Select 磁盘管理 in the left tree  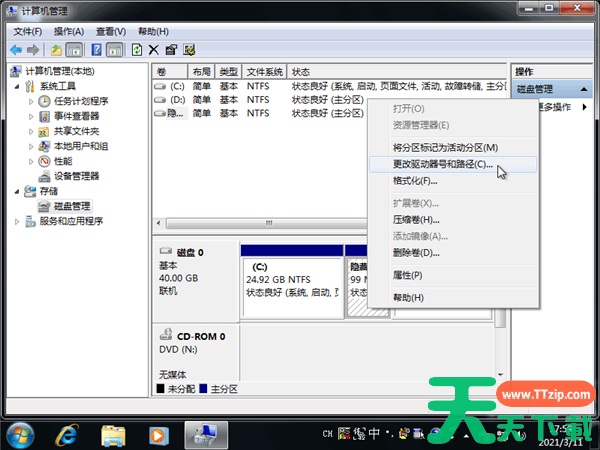pos(64,206)
